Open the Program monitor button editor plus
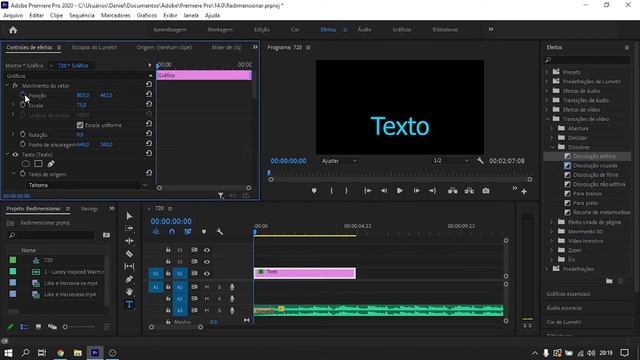640x360 pixels. (524, 191)
